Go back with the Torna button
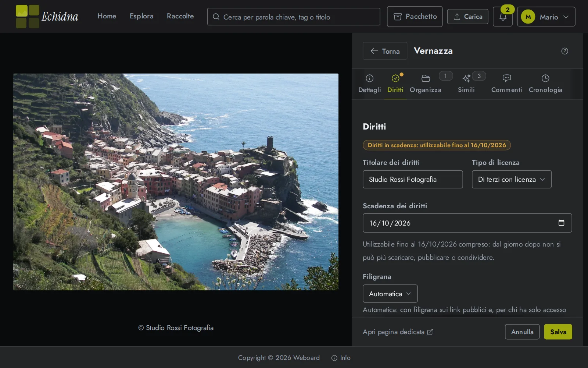The width and height of the screenshot is (588, 368). (385, 51)
